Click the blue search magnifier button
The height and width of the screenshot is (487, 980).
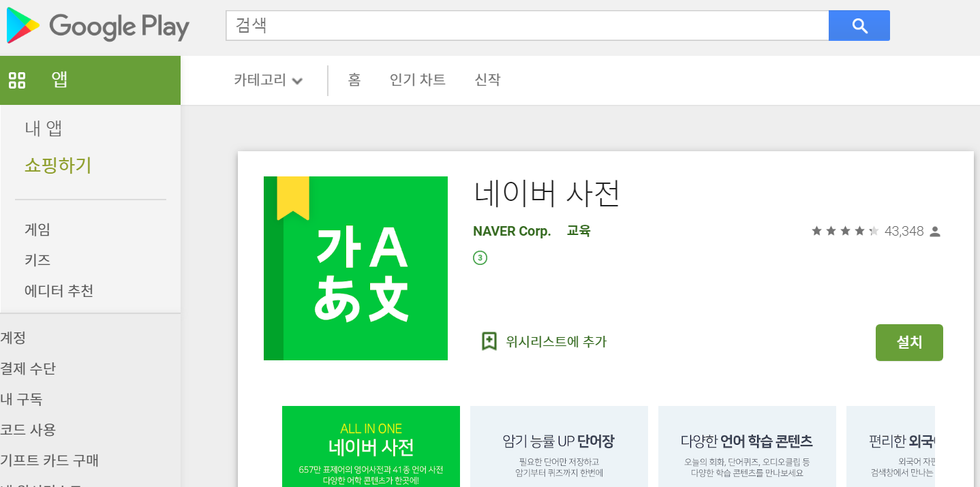point(859,26)
